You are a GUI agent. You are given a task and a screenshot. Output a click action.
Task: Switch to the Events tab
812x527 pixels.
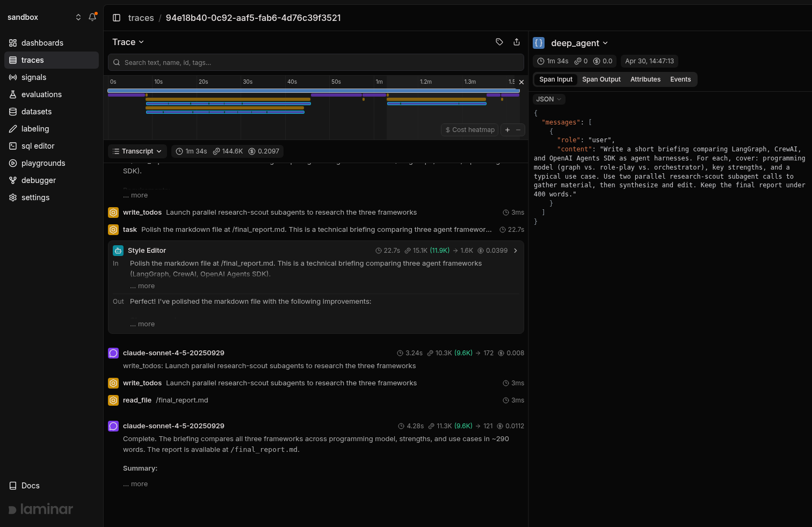tap(680, 79)
